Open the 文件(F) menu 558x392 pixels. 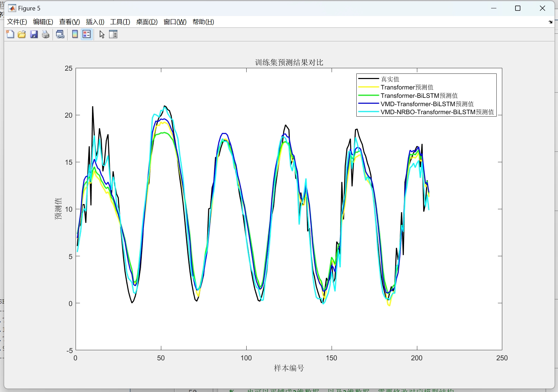[16, 22]
